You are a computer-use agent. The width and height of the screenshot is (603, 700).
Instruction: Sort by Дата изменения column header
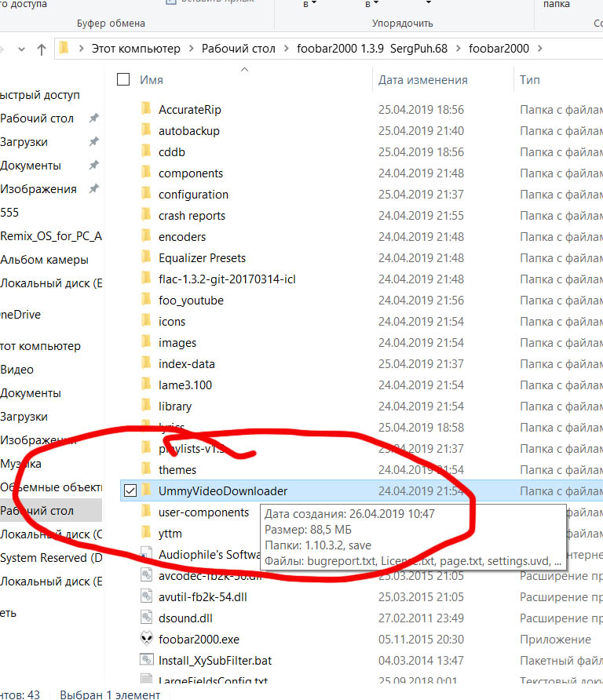(423, 80)
